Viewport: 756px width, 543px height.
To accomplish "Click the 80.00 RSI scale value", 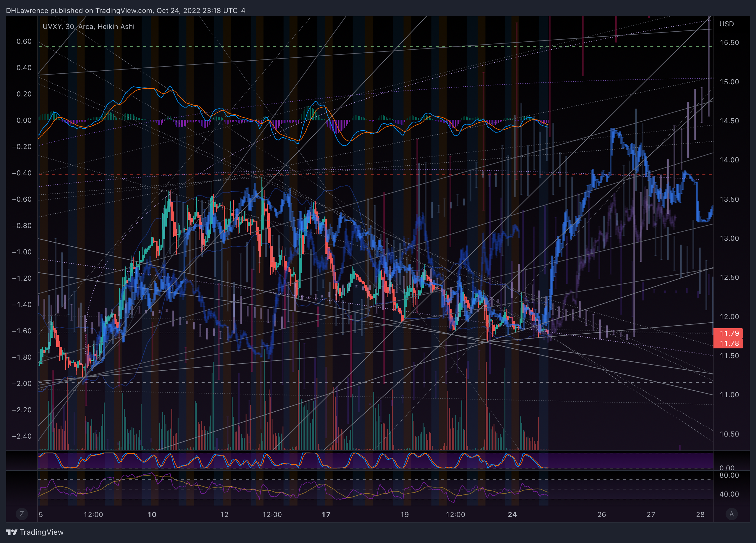I will (x=729, y=475).
